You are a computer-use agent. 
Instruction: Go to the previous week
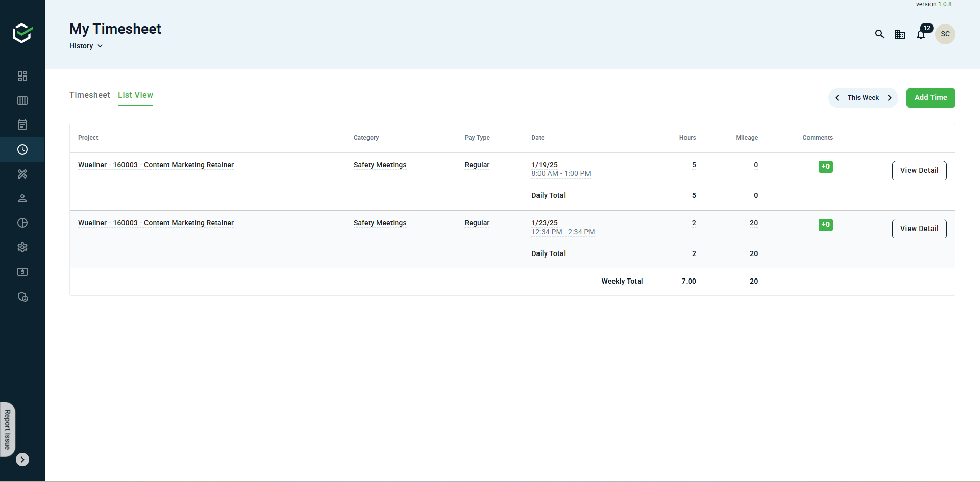point(837,98)
